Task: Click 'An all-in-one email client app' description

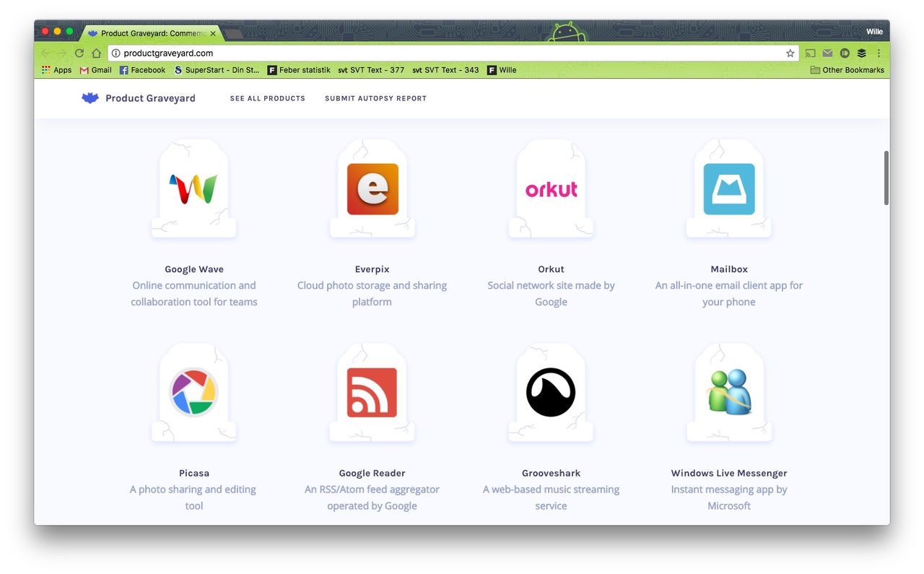Action: coord(729,294)
